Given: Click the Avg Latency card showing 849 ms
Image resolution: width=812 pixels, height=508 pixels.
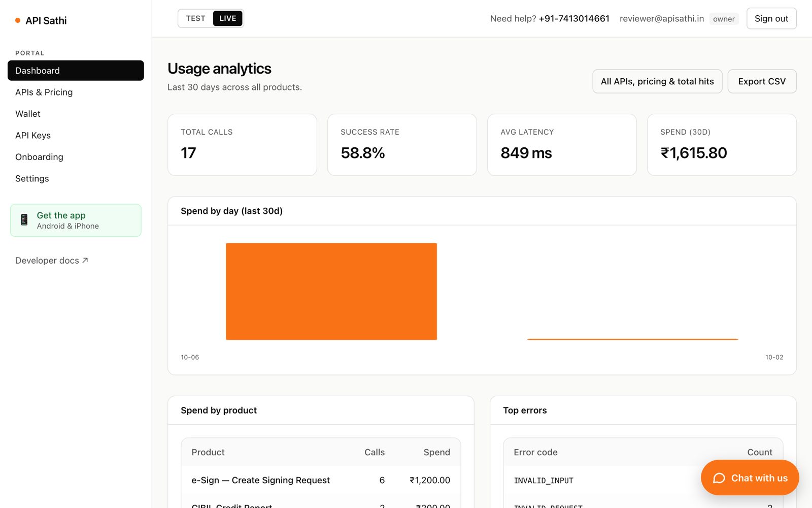Looking at the screenshot, I should (562, 145).
